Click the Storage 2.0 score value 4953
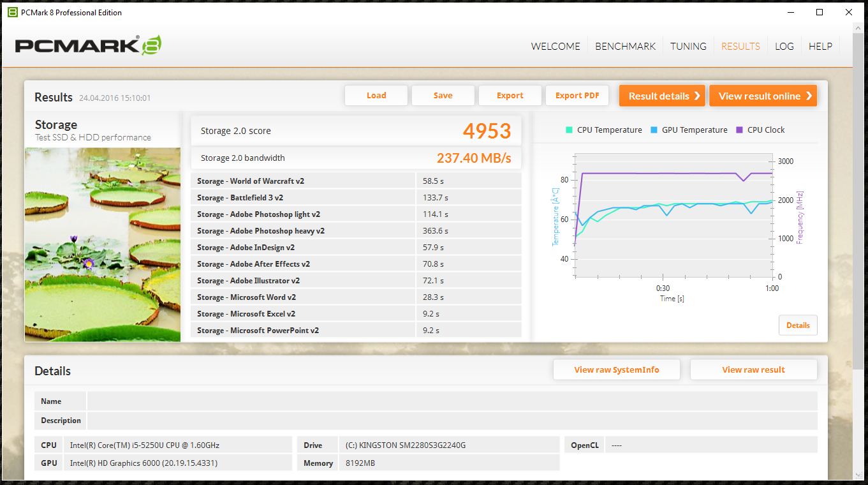This screenshot has width=868, height=485. click(487, 131)
